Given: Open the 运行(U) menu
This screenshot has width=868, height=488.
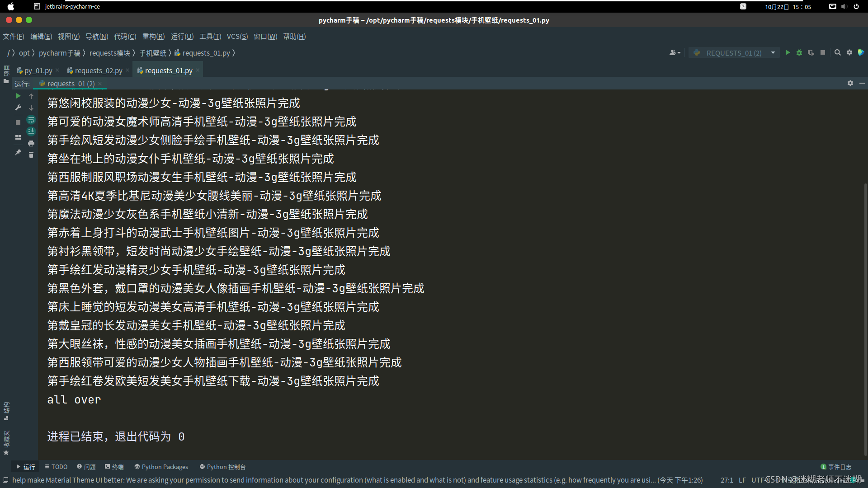Looking at the screenshot, I should pyautogui.click(x=182, y=37).
